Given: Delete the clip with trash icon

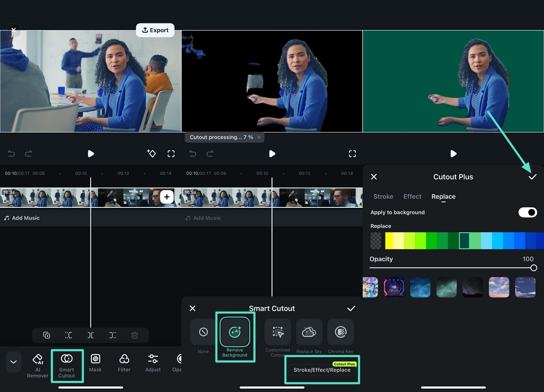Looking at the screenshot, I should 134,335.
